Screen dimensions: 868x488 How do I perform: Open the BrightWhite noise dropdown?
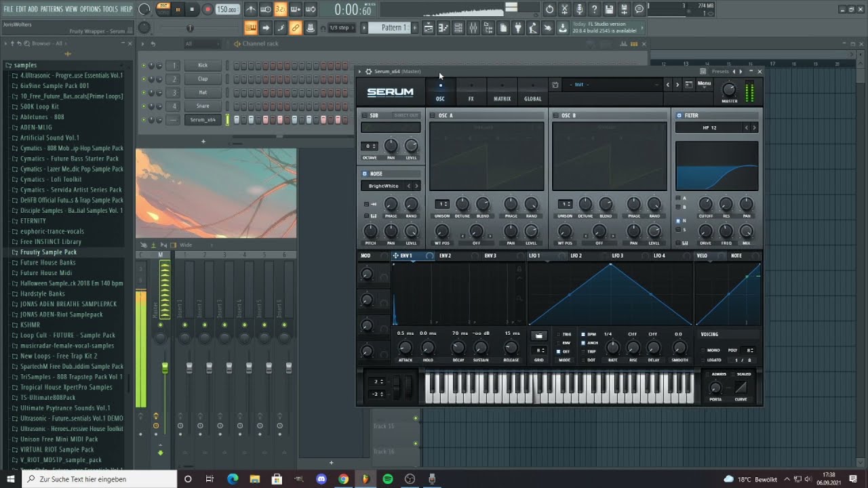click(383, 186)
